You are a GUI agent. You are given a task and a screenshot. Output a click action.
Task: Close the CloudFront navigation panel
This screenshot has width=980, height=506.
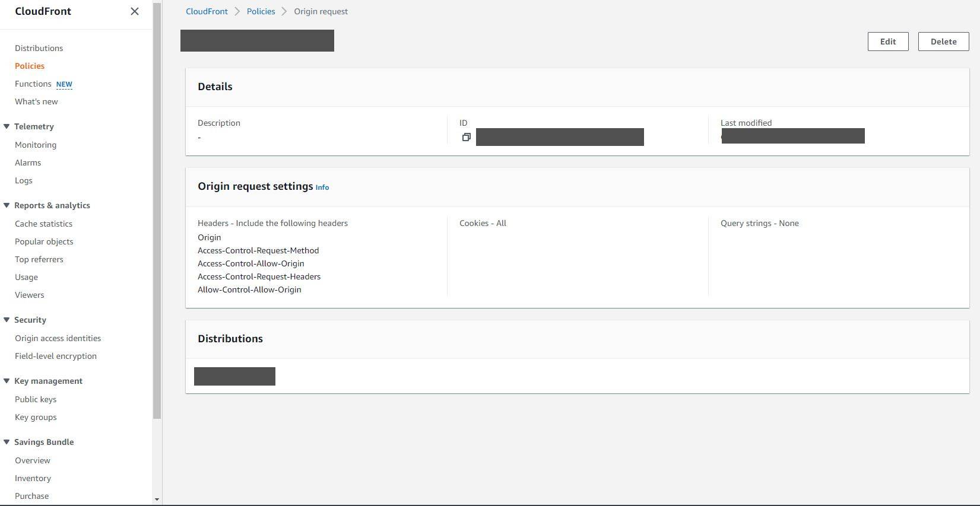click(135, 11)
